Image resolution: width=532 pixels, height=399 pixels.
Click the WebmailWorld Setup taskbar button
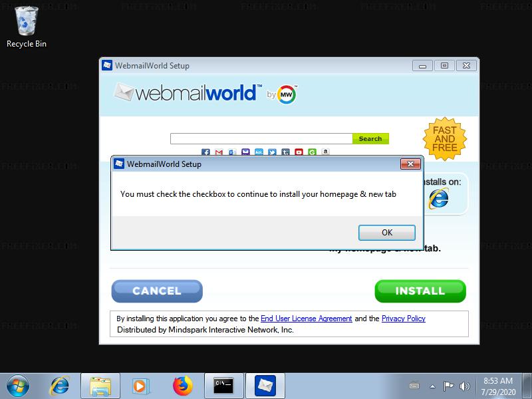(x=265, y=386)
